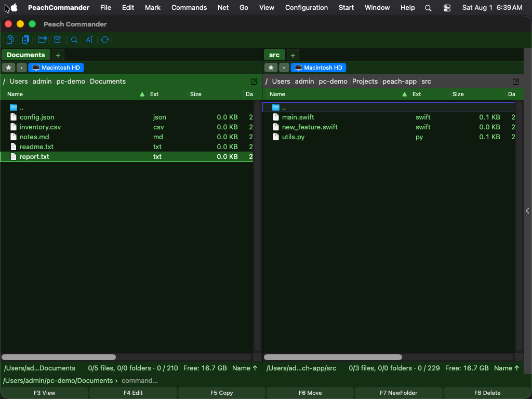Image resolution: width=532 pixels, height=399 pixels.
Task: Click pc-demo breadcrumb in left panel path
Action: pyautogui.click(x=71, y=82)
